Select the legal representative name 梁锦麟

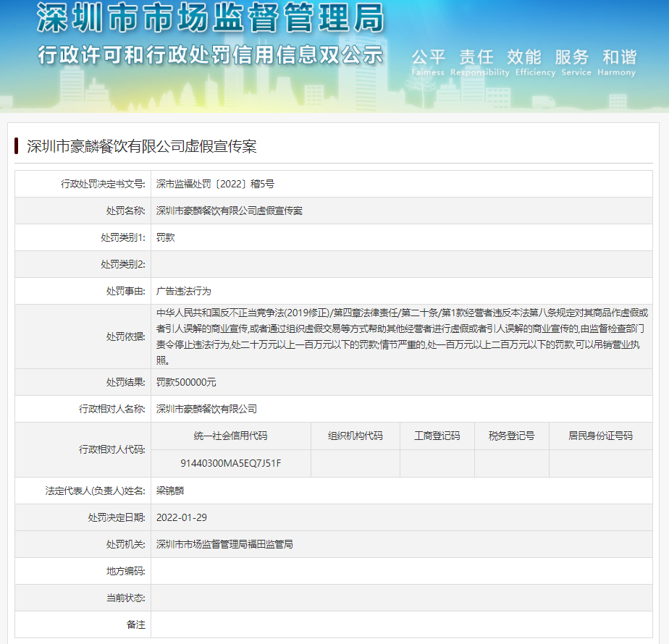(171, 491)
